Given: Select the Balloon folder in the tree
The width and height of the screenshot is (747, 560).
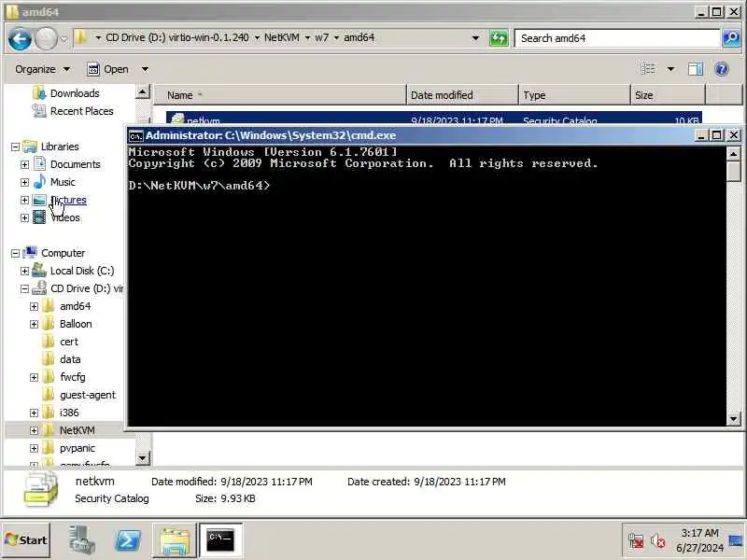Looking at the screenshot, I should (76, 324).
